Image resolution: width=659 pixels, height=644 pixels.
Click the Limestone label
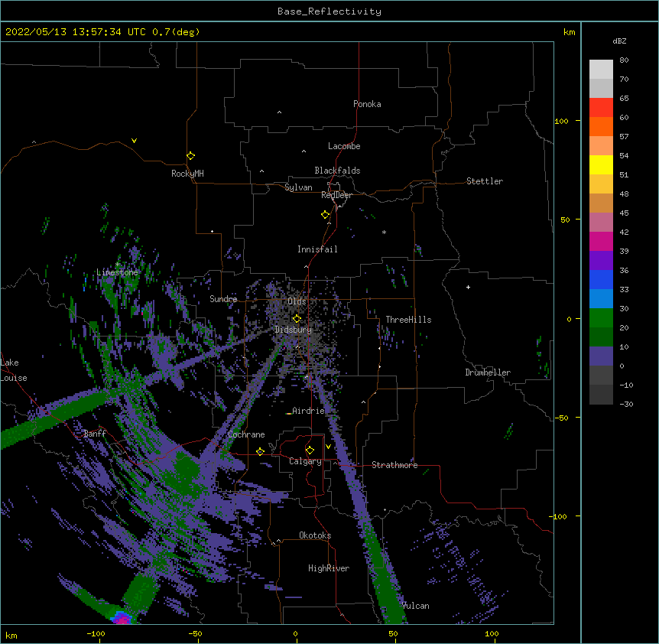pyautogui.click(x=117, y=272)
